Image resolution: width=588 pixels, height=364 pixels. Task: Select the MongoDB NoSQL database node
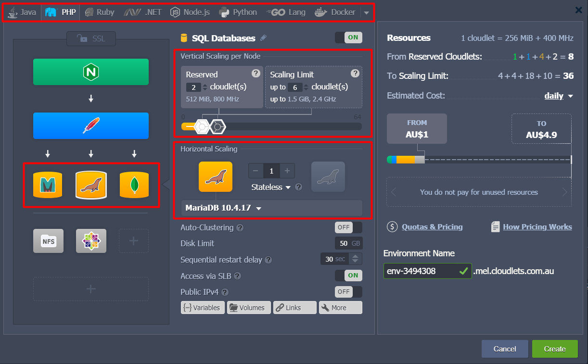pyautogui.click(x=134, y=185)
